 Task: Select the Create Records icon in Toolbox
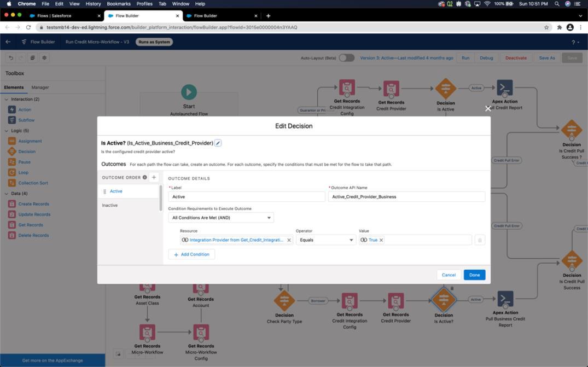[x=12, y=204]
